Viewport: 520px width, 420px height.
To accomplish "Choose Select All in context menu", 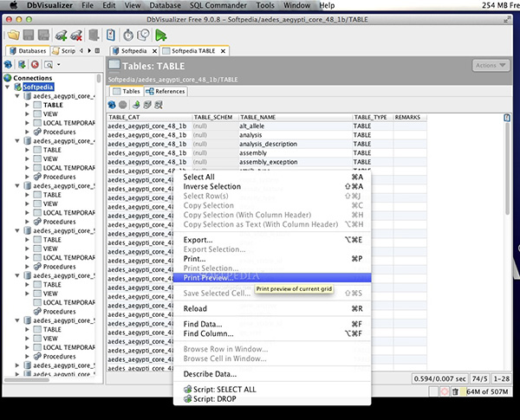I will click(x=272, y=177).
